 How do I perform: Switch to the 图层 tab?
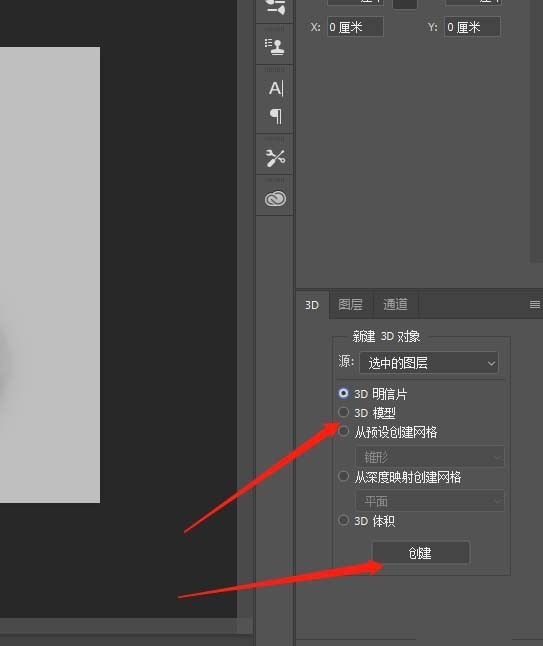tap(351, 304)
